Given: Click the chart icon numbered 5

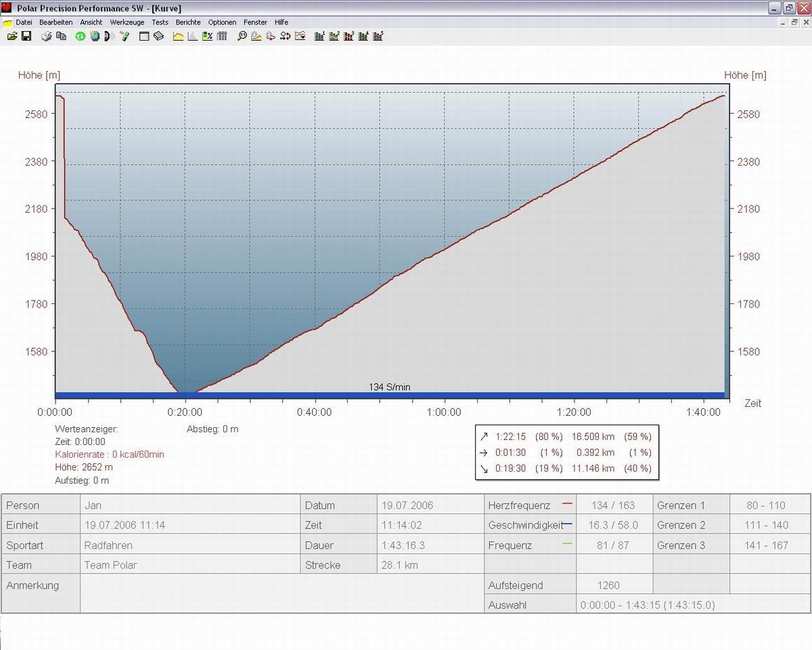Looking at the screenshot, I should pos(378,36).
